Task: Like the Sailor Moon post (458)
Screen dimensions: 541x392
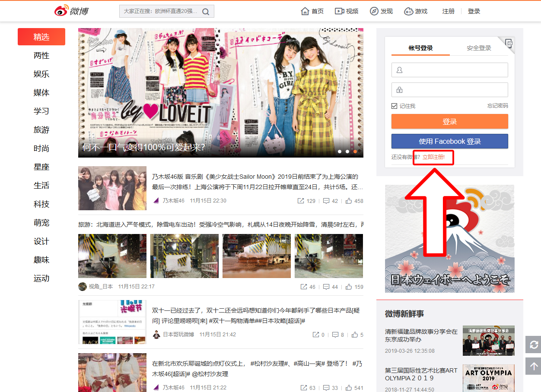Action: (354, 201)
